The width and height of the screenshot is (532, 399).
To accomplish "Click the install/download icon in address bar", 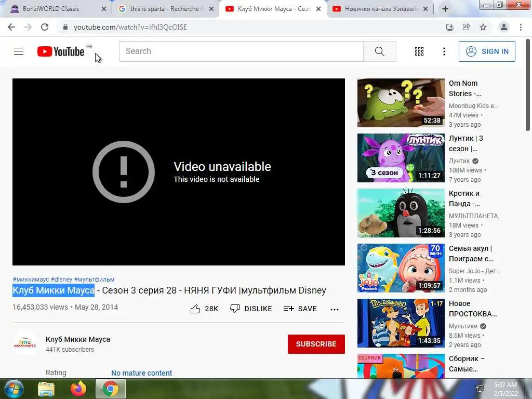I will 449,27.
